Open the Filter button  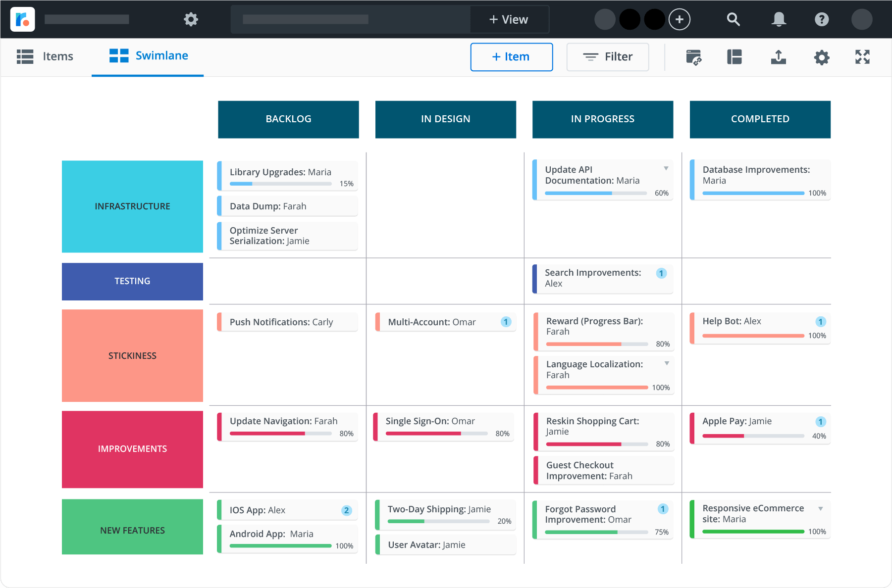click(607, 57)
